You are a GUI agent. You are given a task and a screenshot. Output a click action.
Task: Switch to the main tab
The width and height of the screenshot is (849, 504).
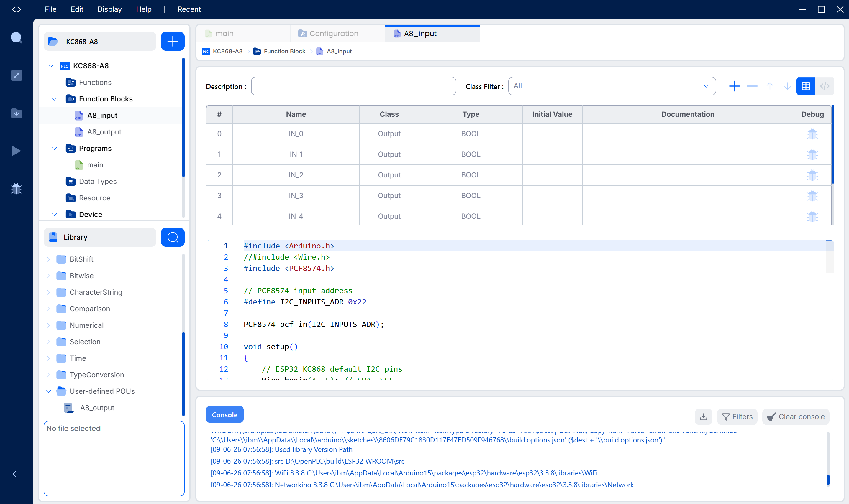243,34
